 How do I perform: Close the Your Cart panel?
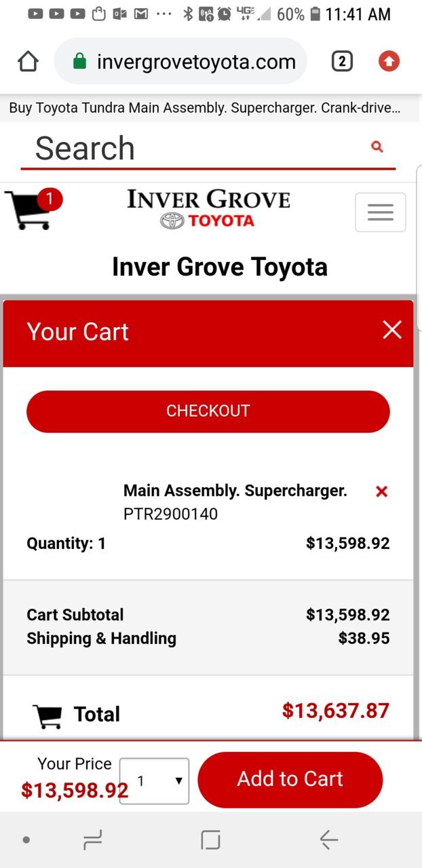tap(392, 330)
